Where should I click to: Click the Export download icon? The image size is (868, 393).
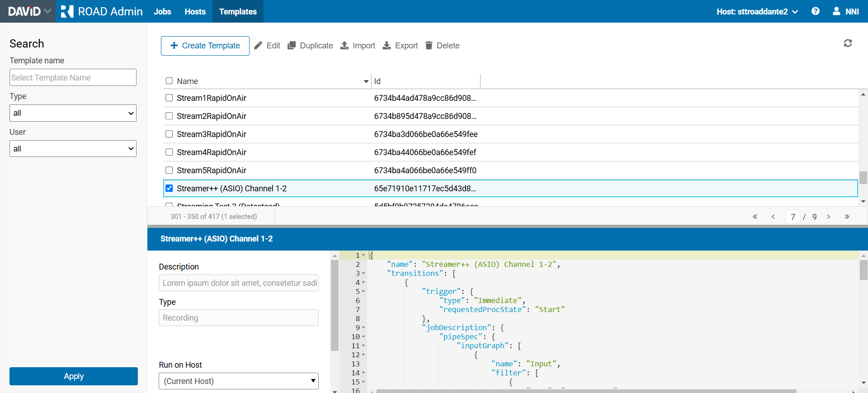coord(387,46)
